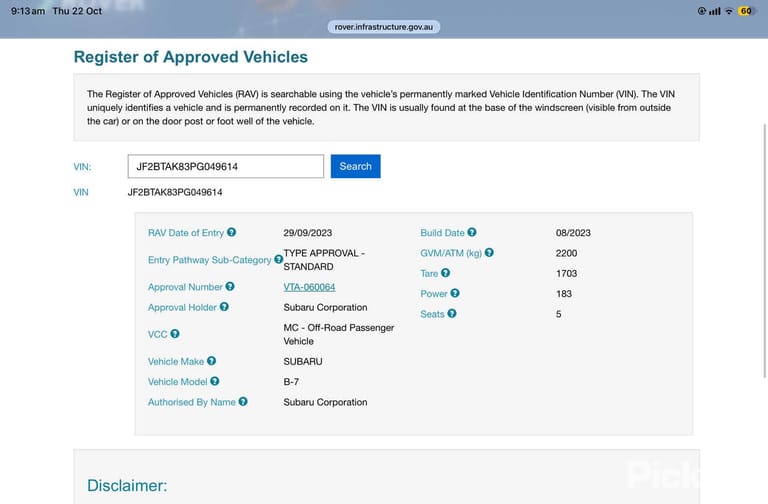768x504 pixels.
Task: Click the Authorised By Name label
Action: (x=192, y=402)
